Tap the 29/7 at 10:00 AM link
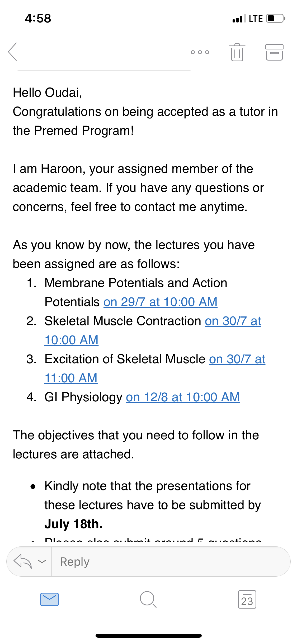 click(x=160, y=302)
